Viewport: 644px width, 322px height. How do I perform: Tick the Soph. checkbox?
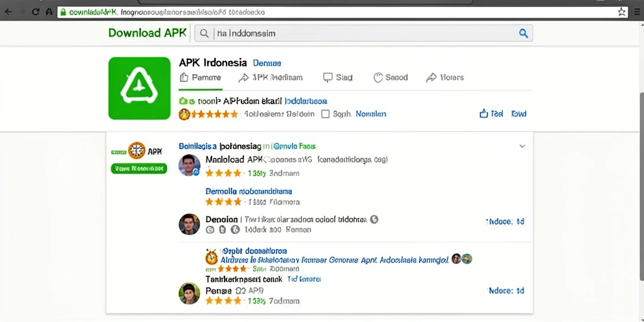coord(325,114)
